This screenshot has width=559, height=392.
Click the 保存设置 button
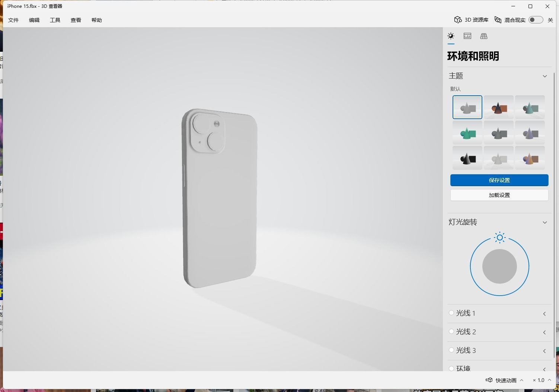[x=499, y=180]
